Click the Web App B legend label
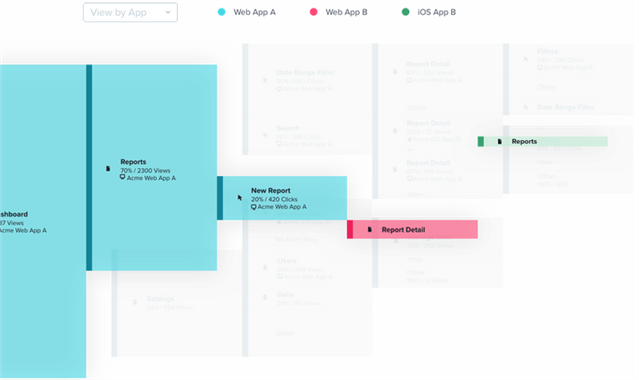639x380 pixels. tap(346, 12)
